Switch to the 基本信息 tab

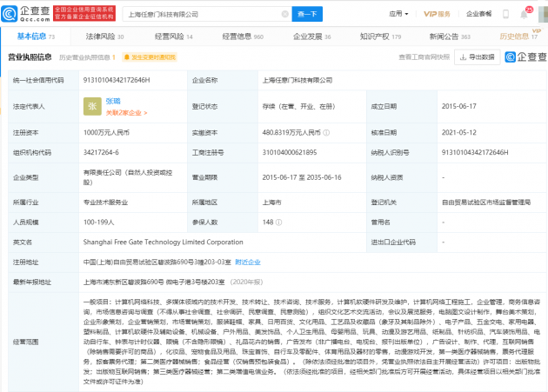(36, 37)
